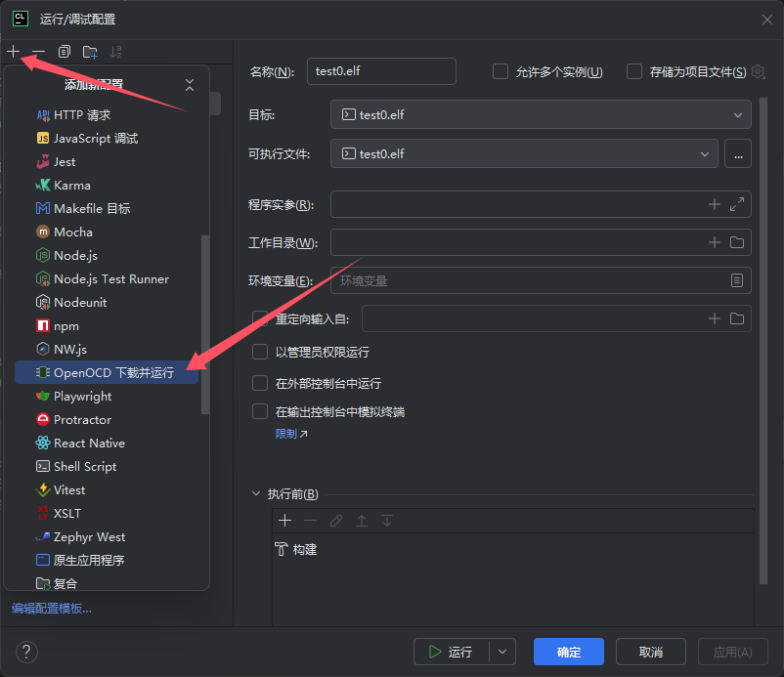This screenshot has height=677, width=784.
Task: Open the 目标 dropdown
Action: click(541, 115)
